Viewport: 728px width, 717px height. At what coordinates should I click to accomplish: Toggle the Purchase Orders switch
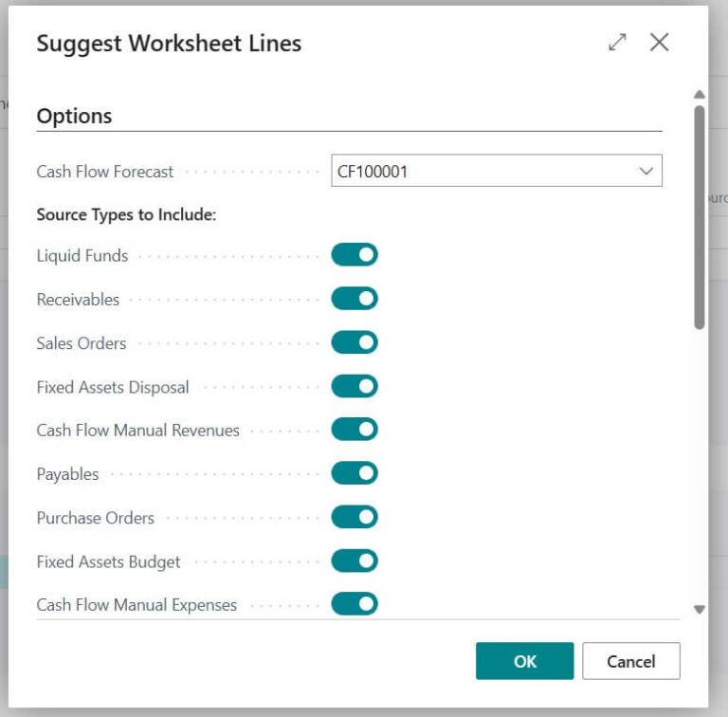pos(355,517)
